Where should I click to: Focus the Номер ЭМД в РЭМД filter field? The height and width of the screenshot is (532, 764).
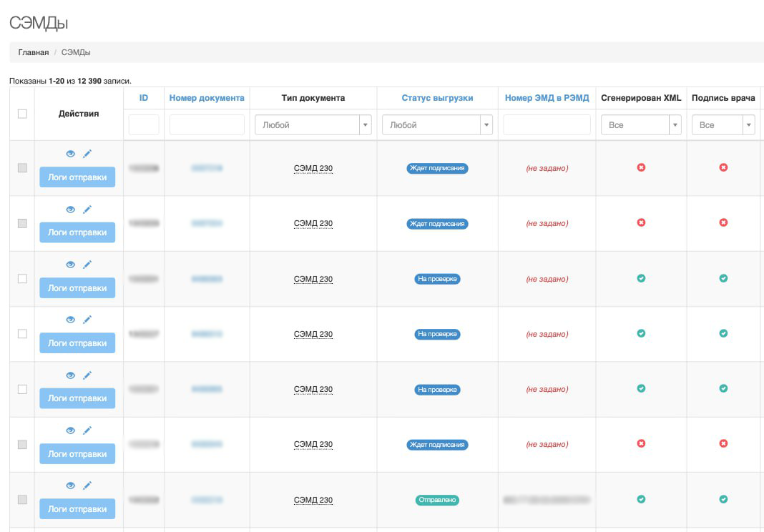point(547,125)
